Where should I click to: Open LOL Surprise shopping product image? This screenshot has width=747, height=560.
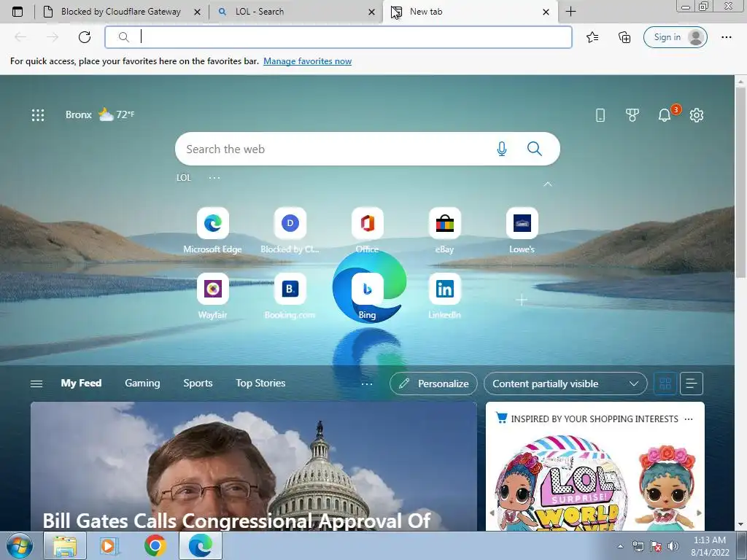point(595,481)
